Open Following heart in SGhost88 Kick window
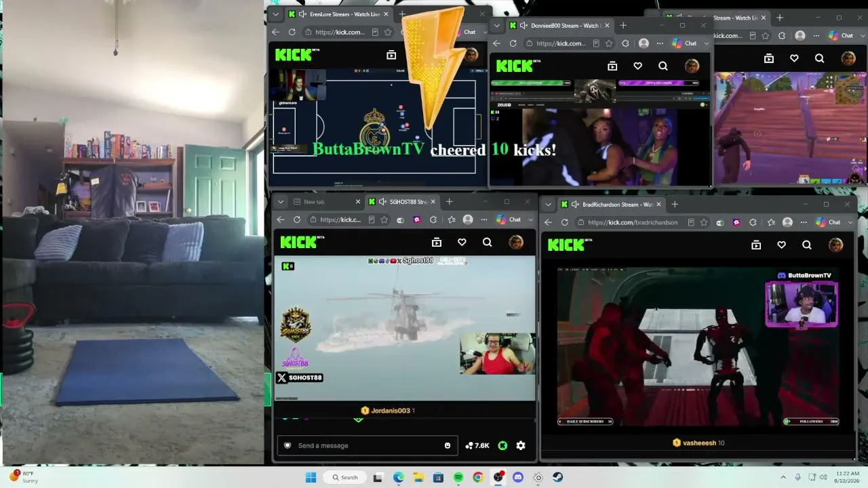Viewport: 868px width, 488px height. [462, 242]
